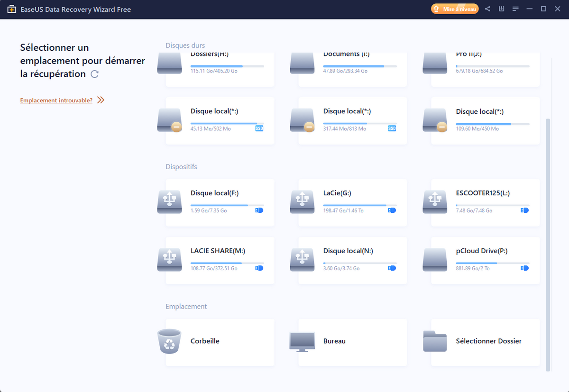The width and height of the screenshot is (569, 392).
Task: Click the 'Disque local(F:)' title text
Action: (214, 193)
